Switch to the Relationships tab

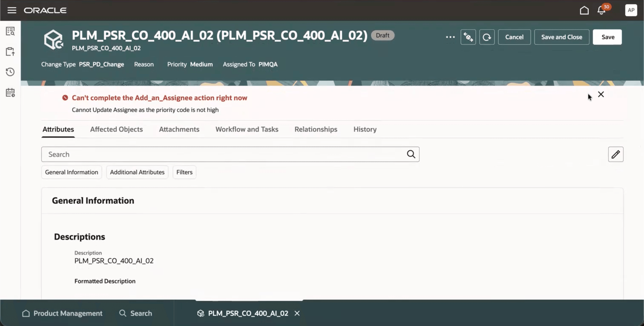[x=316, y=129]
